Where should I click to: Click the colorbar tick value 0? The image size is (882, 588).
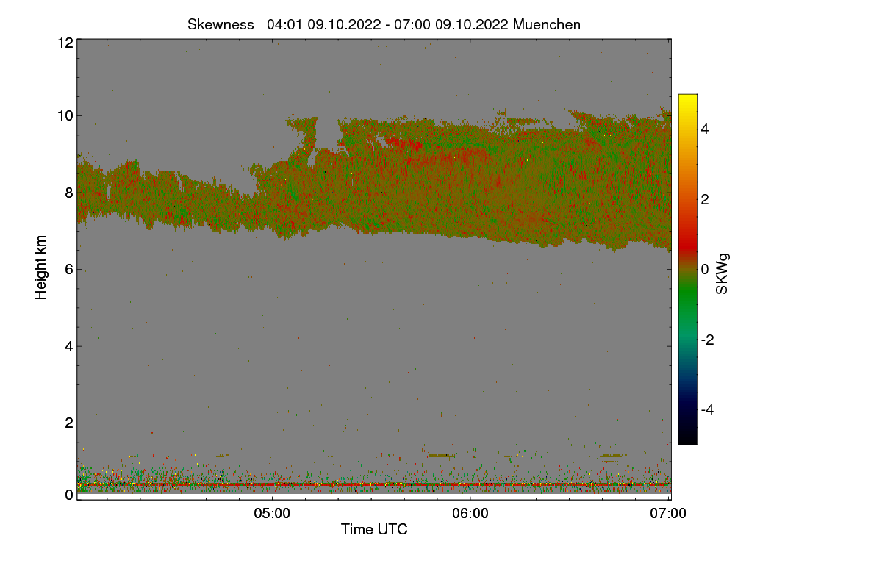click(x=705, y=270)
